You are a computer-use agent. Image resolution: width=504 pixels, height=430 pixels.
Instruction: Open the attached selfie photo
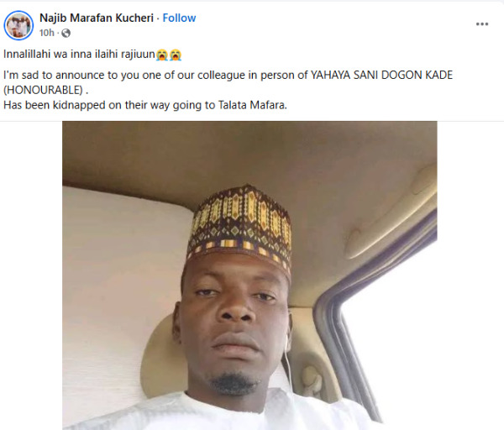[249, 275]
